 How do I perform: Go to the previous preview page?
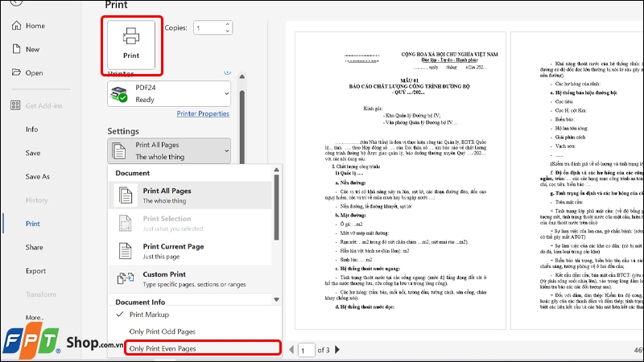pyautogui.click(x=291, y=350)
